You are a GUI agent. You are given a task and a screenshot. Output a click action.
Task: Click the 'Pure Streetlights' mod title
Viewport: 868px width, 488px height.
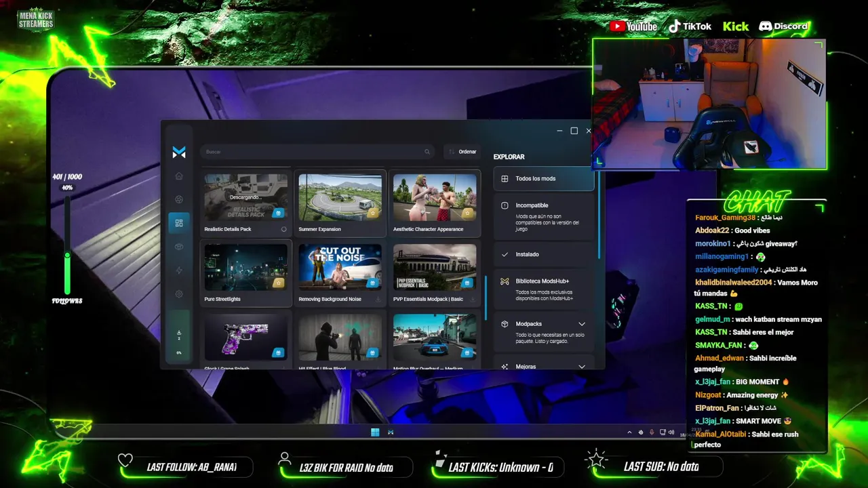222,299
